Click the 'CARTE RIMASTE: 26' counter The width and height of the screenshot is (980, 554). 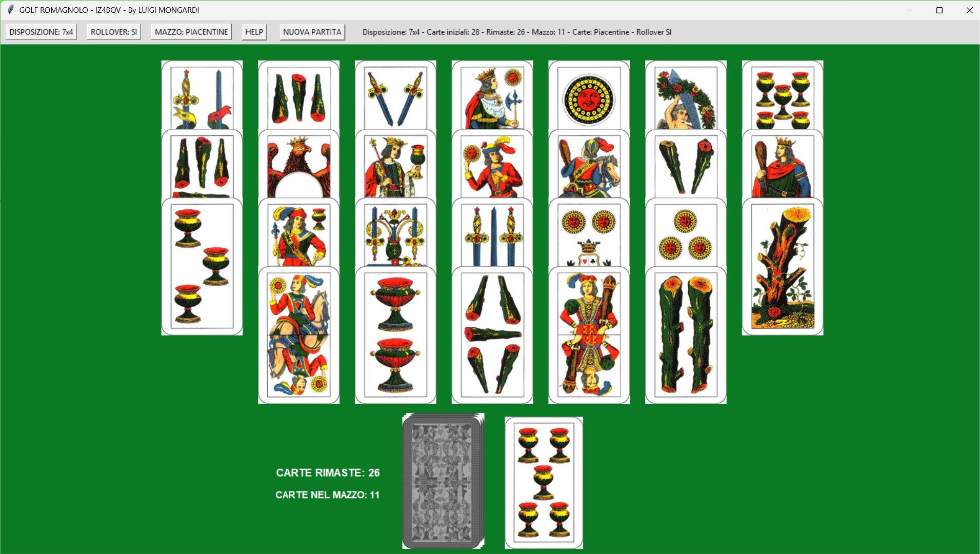pyautogui.click(x=328, y=473)
